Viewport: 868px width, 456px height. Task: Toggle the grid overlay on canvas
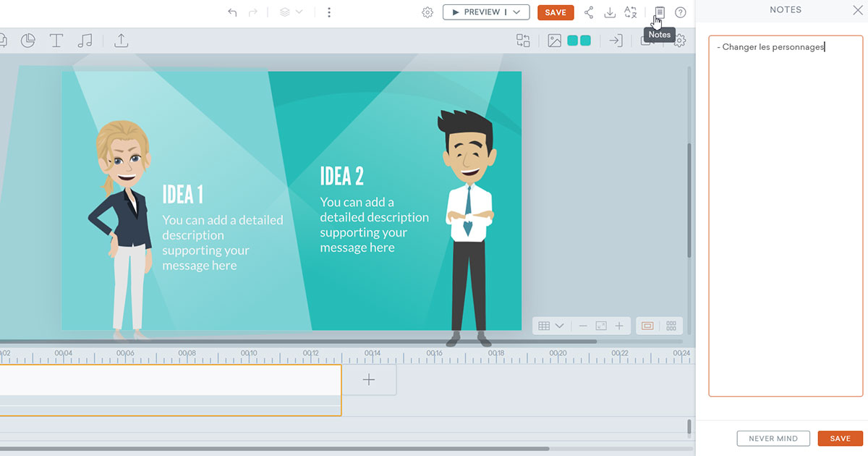click(544, 326)
